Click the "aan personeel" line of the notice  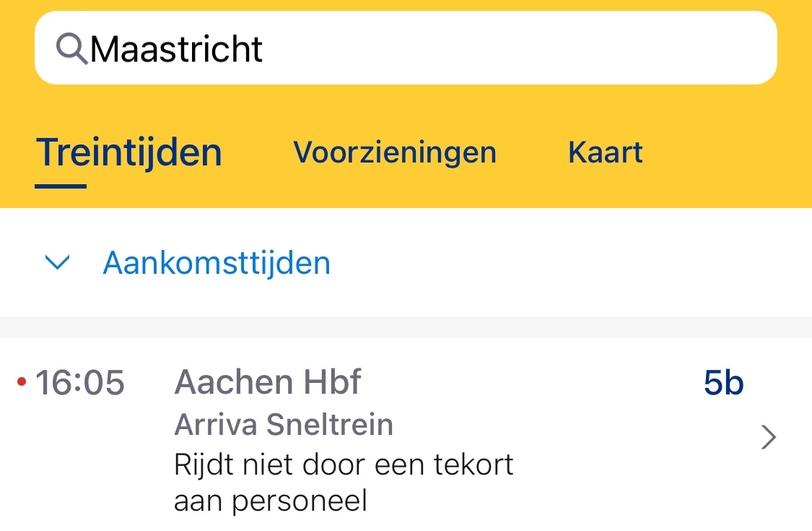271,501
